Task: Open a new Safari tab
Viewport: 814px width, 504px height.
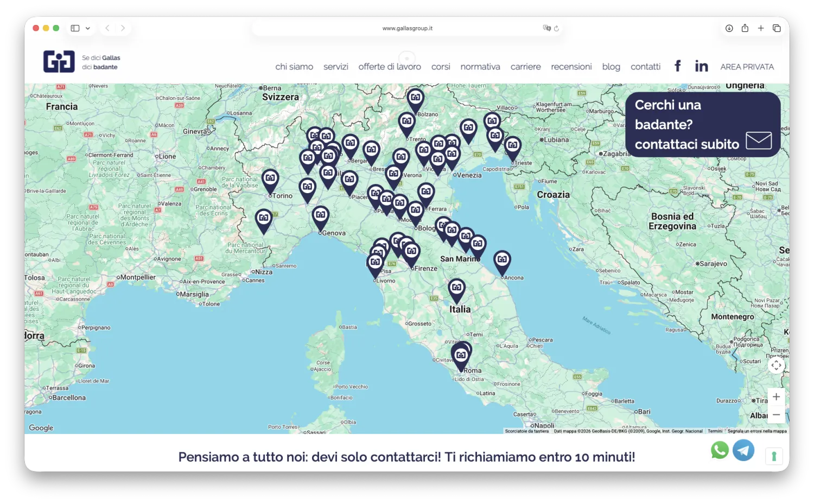Action: [761, 28]
